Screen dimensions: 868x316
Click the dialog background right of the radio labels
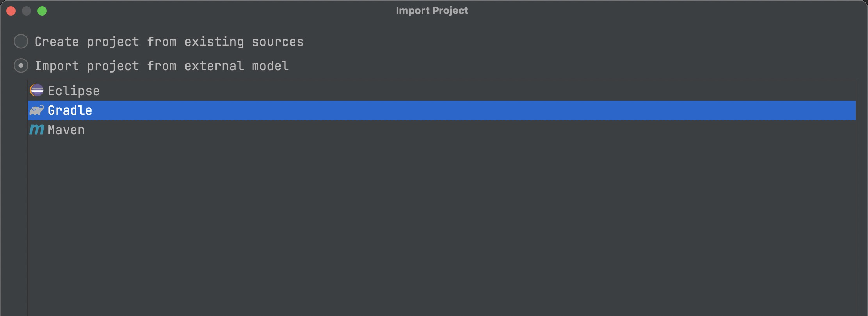click(585, 54)
